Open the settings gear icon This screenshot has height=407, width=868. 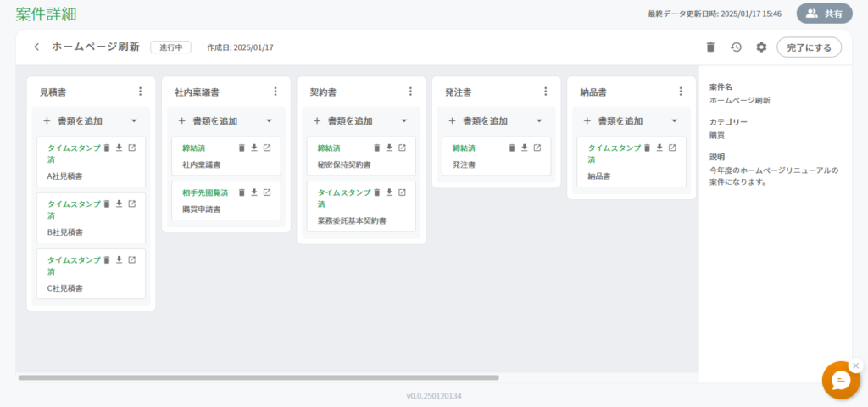coord(761,47)
